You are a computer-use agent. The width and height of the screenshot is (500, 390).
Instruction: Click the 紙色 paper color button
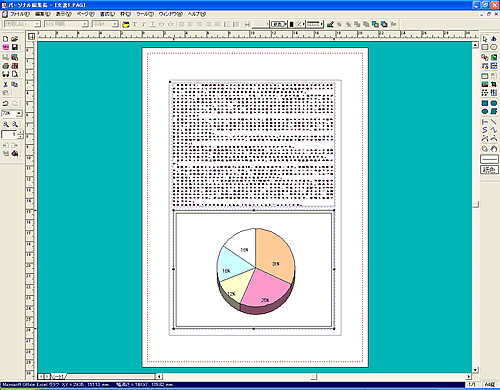click(x=489, y=170)
